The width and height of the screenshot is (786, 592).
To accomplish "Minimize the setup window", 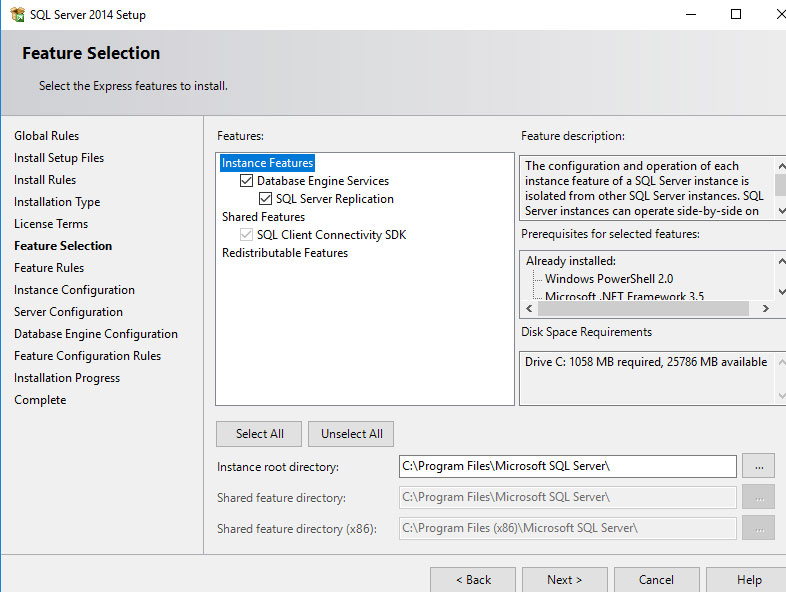I will coord(691,15).
